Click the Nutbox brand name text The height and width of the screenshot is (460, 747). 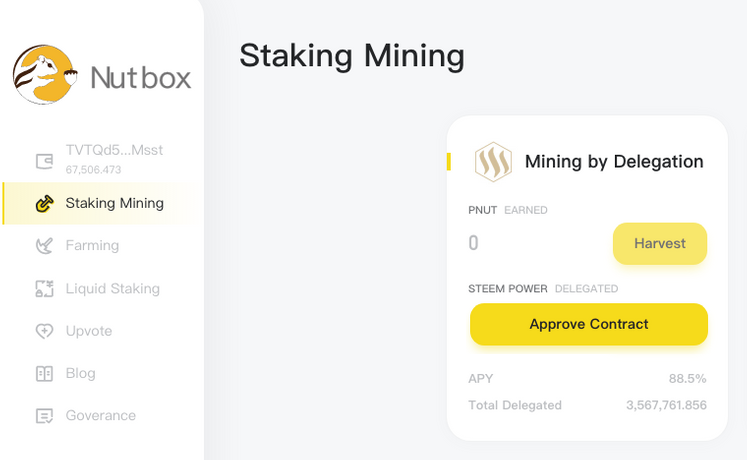click(x=140, y=77)
